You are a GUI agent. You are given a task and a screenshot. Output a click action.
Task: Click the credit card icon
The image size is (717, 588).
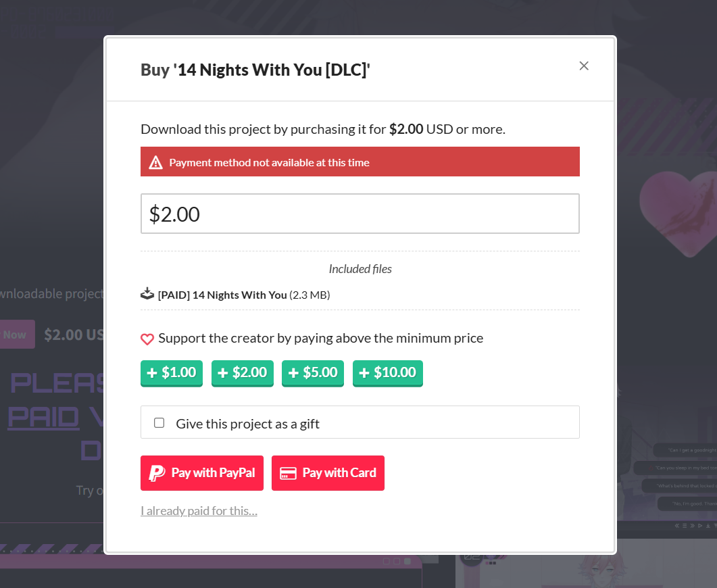point(288,473)
